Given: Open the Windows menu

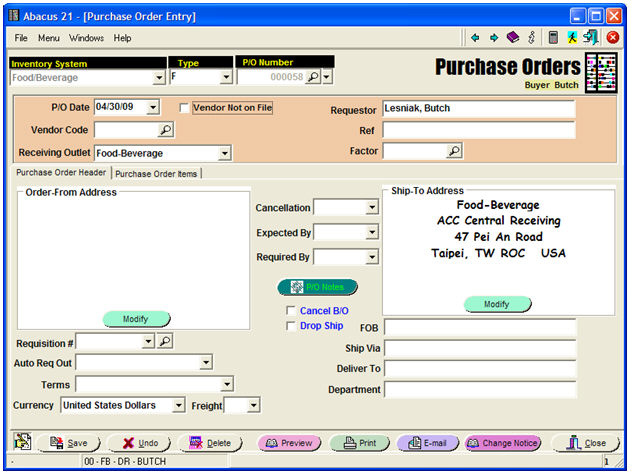Looking at the screenshot, I should (x=86, y=38).
